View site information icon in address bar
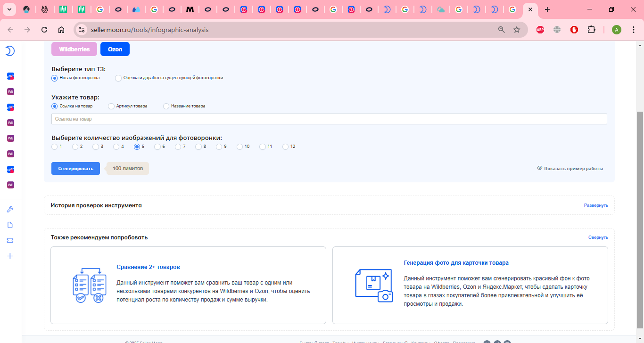This screenshot has height=343, width=644. [82, 30]
